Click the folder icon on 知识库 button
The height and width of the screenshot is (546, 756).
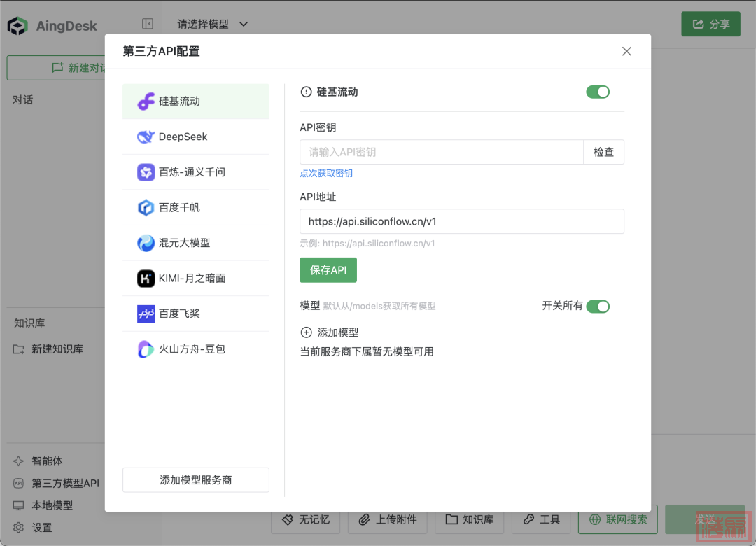click(451, 519)
